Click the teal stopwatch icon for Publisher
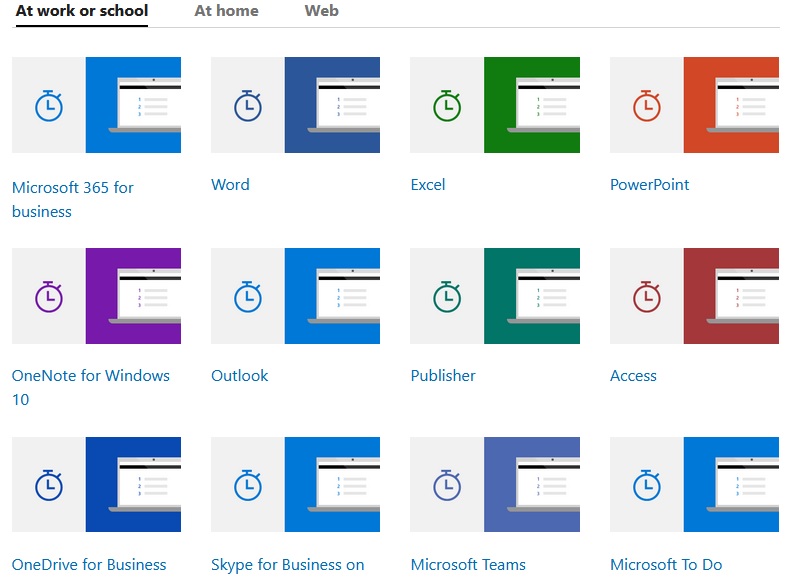This screenshot has width=801, height=581. click(447, 296)
